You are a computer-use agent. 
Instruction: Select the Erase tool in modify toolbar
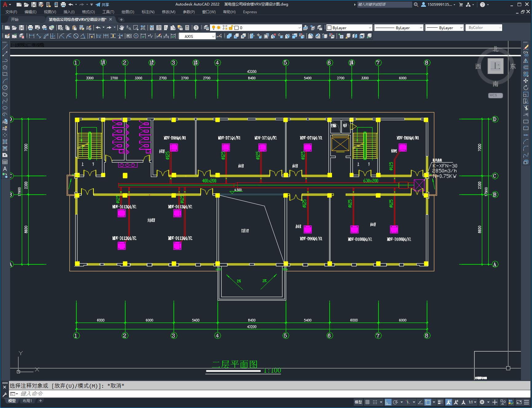[526, 47]
